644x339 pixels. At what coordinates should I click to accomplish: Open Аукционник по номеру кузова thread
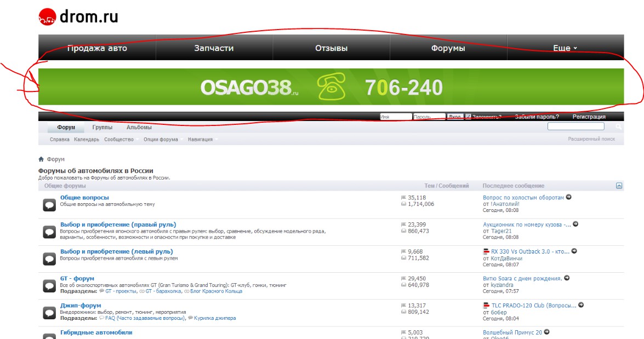point(527,225)
